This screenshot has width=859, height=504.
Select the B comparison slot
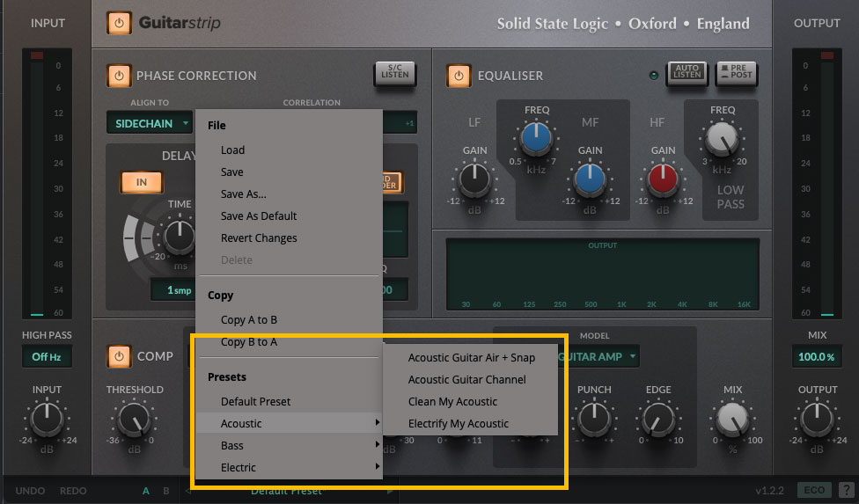point(166,491)
